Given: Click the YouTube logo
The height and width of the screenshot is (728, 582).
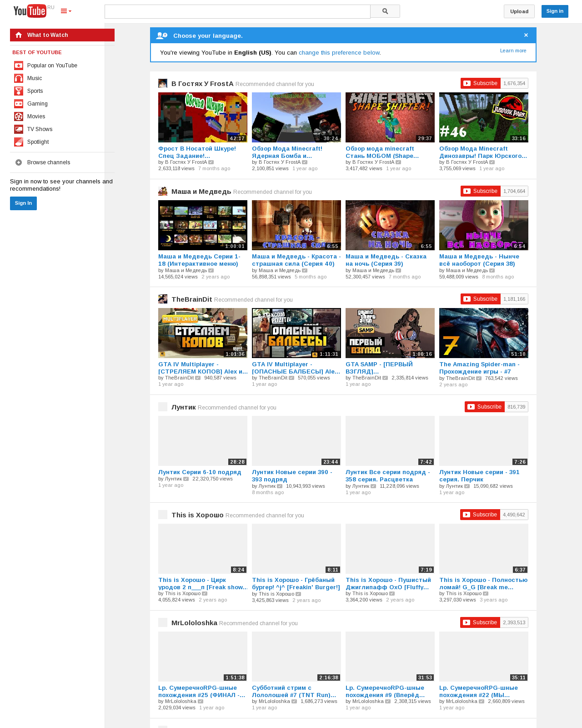Looking at the screenshot, I should tap(30, 11).
